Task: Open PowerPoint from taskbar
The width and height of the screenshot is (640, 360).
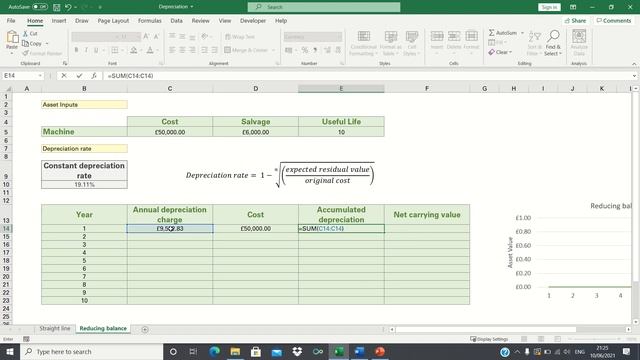Action: pyautogui.click(x=380, y=351)
